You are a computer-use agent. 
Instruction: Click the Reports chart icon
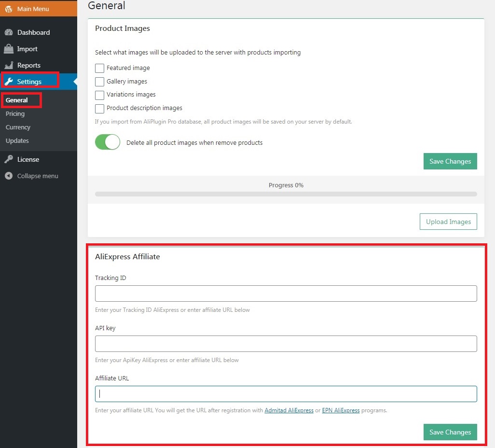click(x=9, y=65)
